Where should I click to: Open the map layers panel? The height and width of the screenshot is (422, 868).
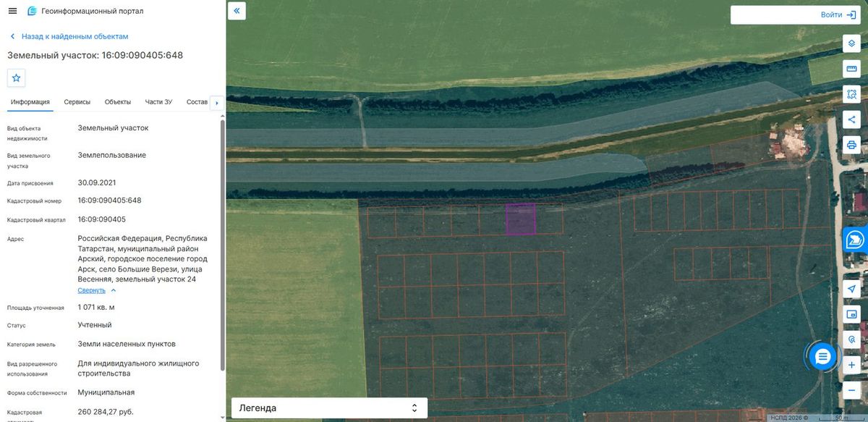pyautogui.click(x=851, y=43)
